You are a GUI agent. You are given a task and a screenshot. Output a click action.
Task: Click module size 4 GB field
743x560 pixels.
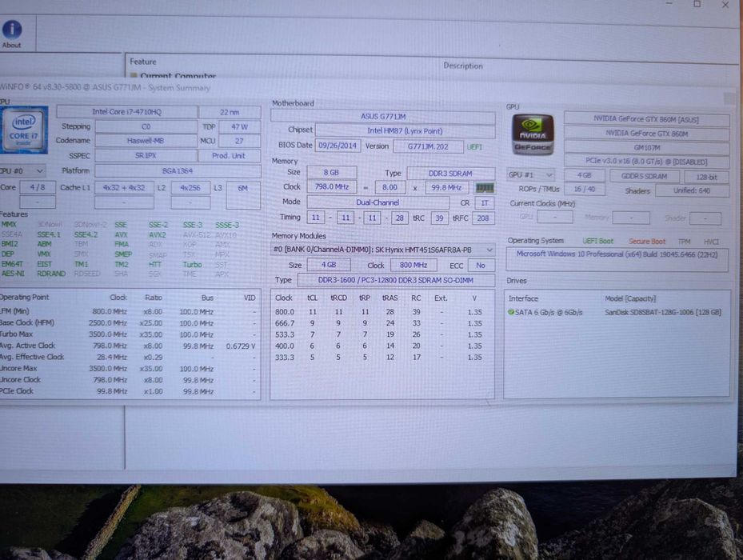329,265
